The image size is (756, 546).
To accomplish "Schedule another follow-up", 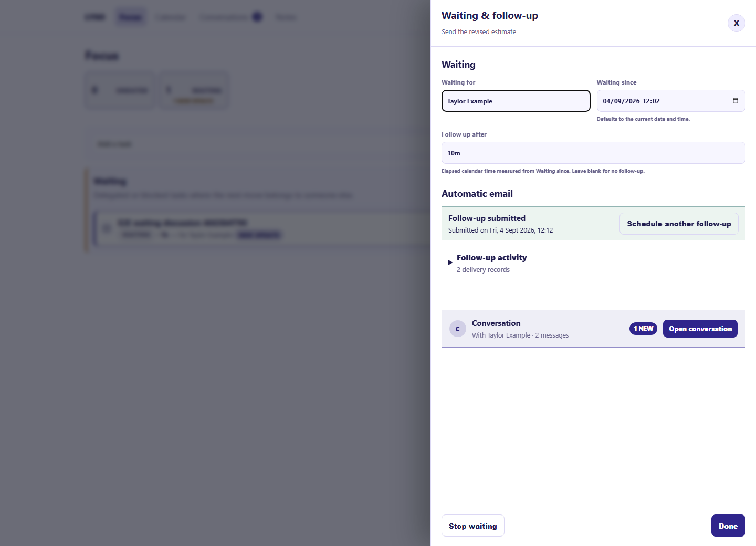I will [679, 224].
